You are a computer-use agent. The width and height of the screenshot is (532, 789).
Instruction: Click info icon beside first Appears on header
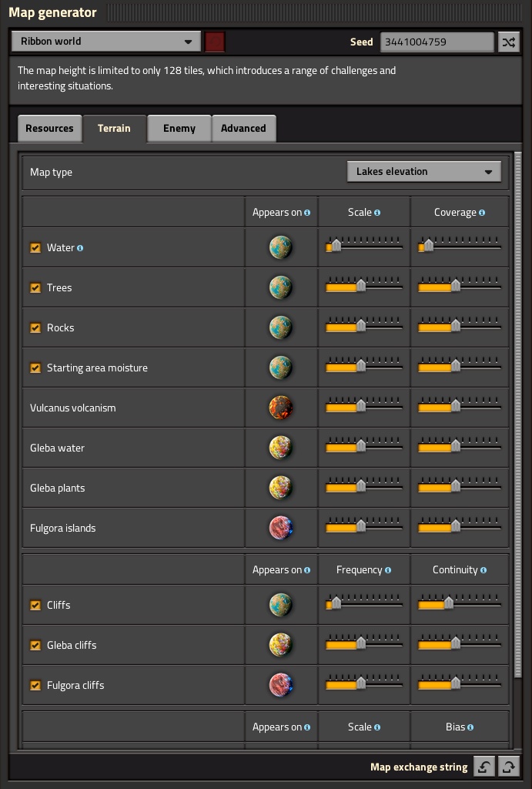coord(307,213)
